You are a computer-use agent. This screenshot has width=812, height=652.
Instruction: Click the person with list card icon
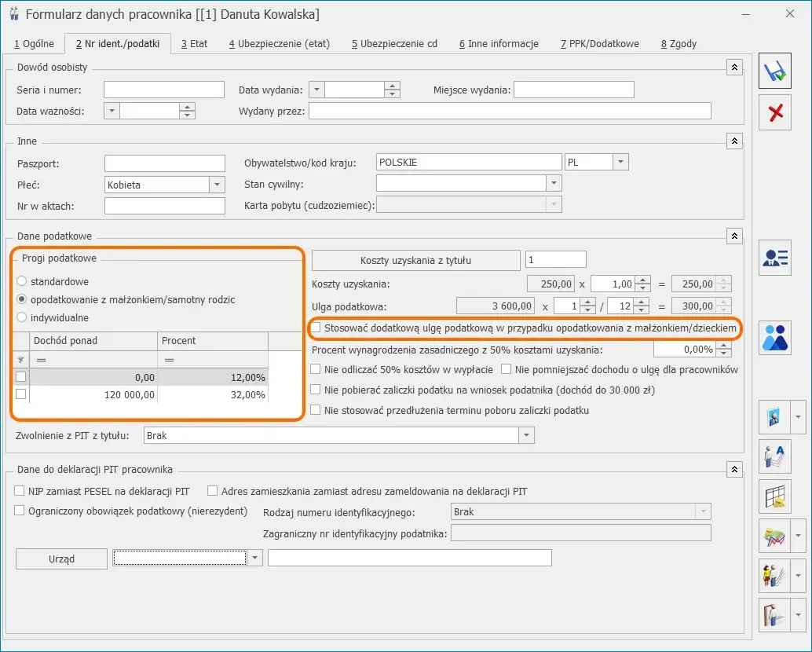click(x=775, y=258)
